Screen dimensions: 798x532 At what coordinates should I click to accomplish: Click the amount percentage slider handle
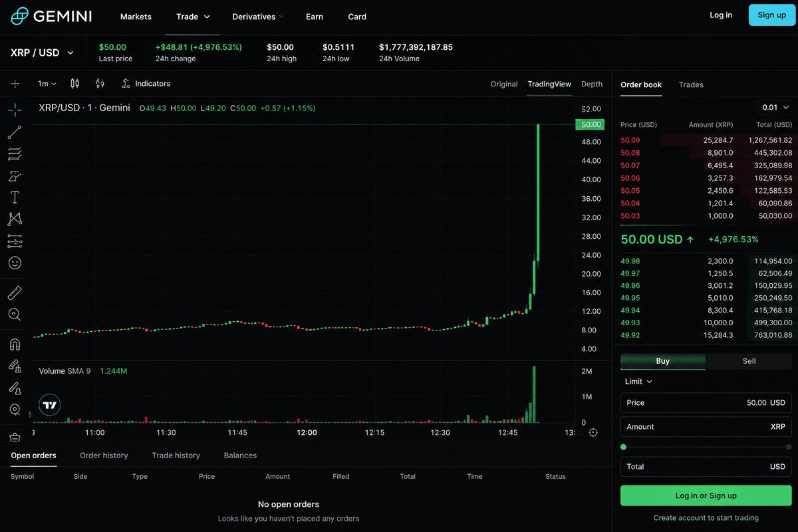pos(623,447)
